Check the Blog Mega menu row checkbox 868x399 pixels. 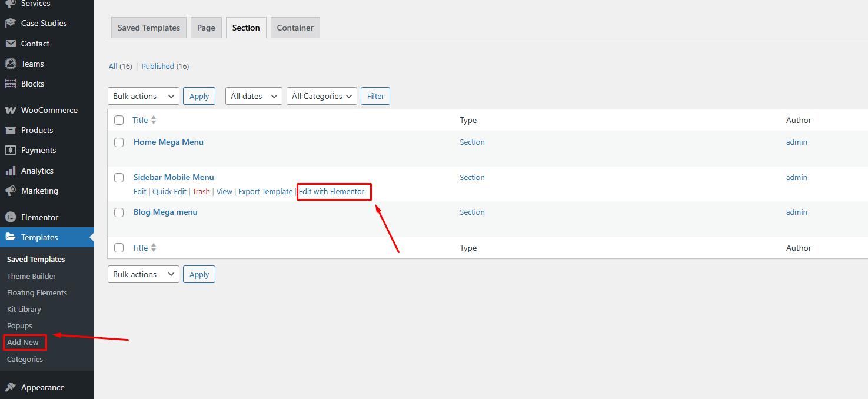119,212
